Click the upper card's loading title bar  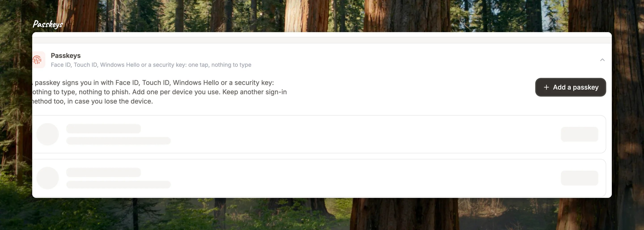point(104,128)
